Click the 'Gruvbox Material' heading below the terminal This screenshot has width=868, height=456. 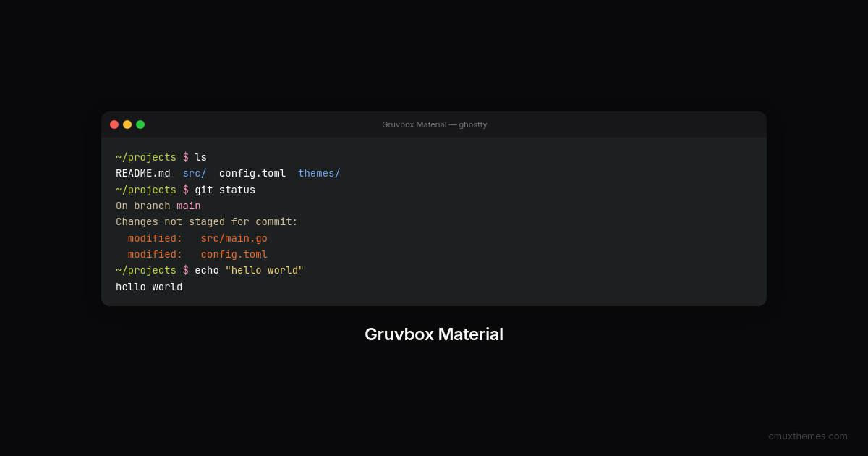tap(434, 334)
